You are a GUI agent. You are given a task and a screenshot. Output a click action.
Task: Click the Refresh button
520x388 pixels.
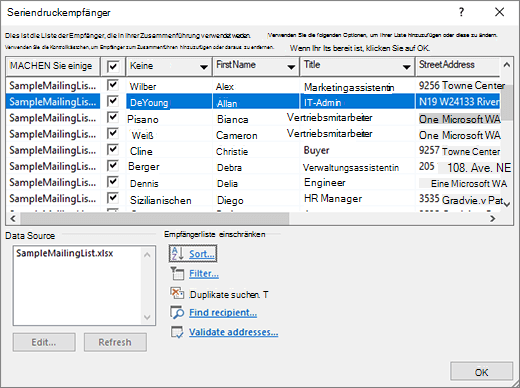[115, 342]
